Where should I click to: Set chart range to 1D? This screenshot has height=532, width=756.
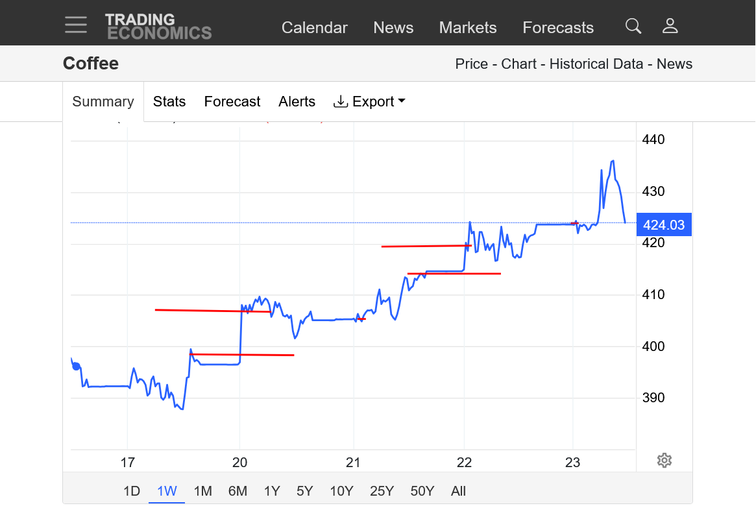pyautogui.click(x=132, y=491)
